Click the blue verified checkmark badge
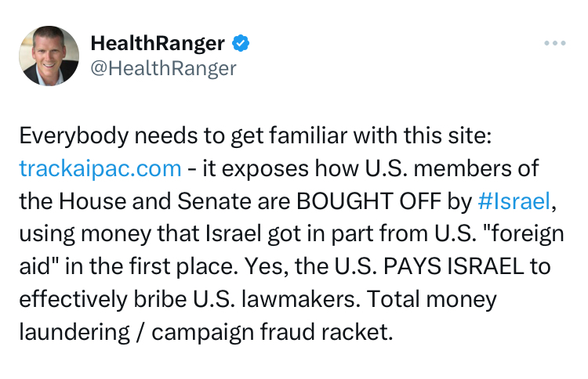588x379 pixels. point(243,42)
